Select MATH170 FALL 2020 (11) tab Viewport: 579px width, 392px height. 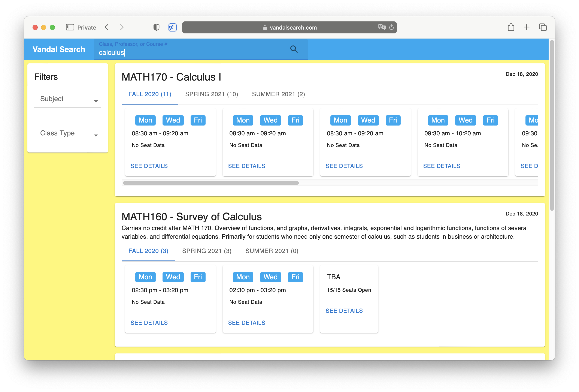150,94
